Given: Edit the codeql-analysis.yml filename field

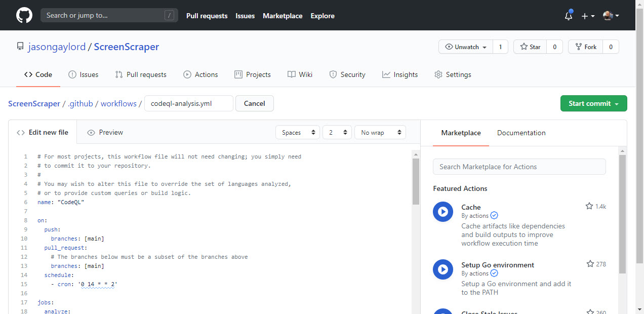Looking at the screenshot, I should point(189,103).
